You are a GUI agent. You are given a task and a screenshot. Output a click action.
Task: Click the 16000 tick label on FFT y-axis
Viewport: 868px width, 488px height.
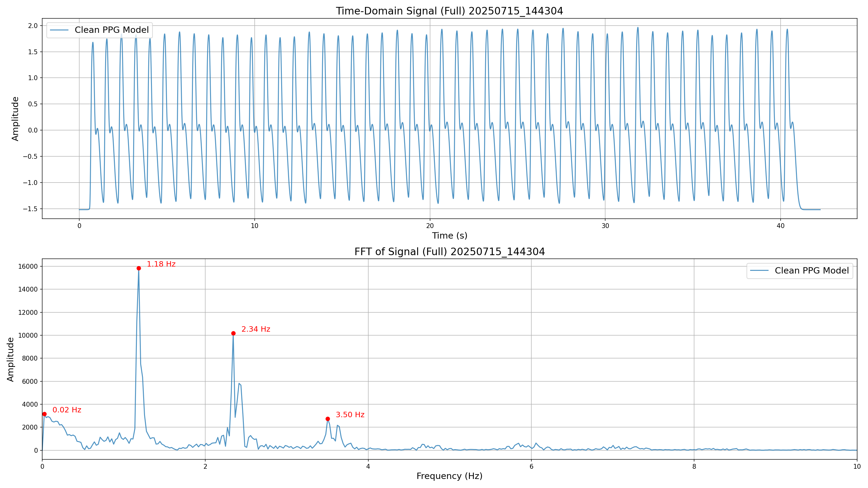pyautogui.click(x=28, y=266)
